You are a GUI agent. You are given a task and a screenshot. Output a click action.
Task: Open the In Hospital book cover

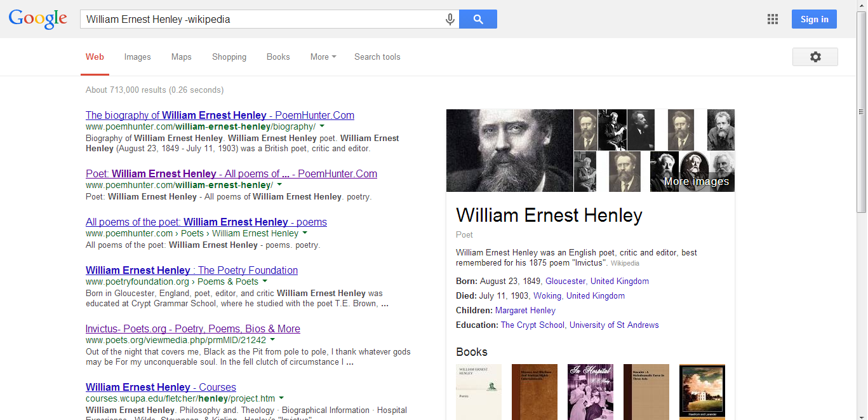(590, 391)
